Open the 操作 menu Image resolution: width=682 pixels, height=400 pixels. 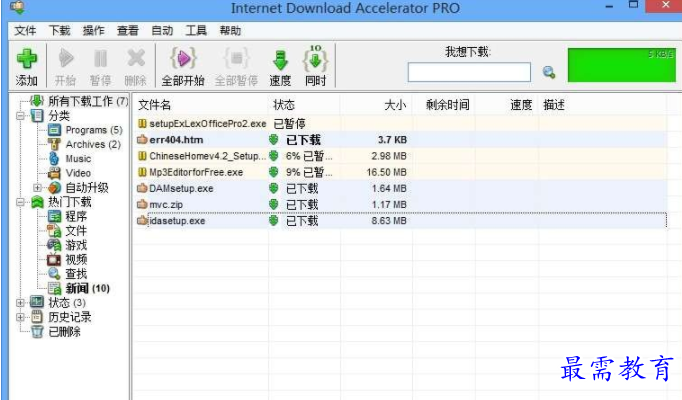pos(94,30)
